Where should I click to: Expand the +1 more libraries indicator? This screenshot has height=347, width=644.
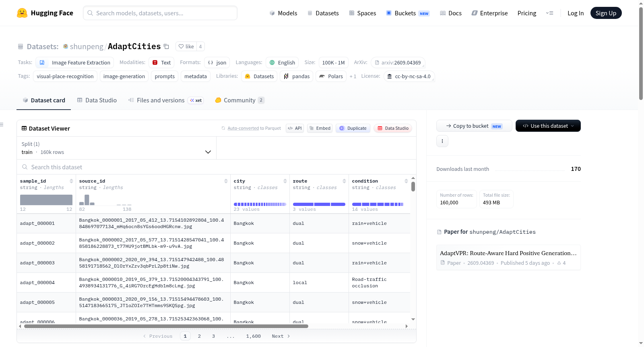coord(353,76)
